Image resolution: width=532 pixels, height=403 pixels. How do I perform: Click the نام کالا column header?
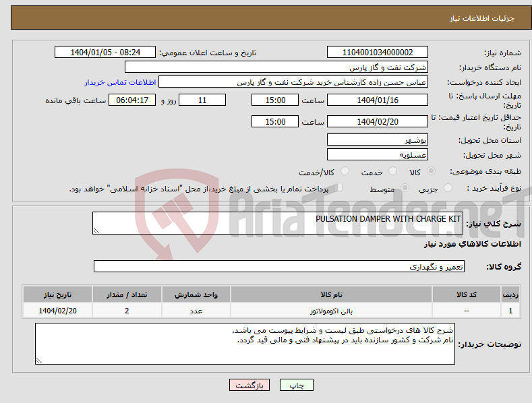pos(331,294)
